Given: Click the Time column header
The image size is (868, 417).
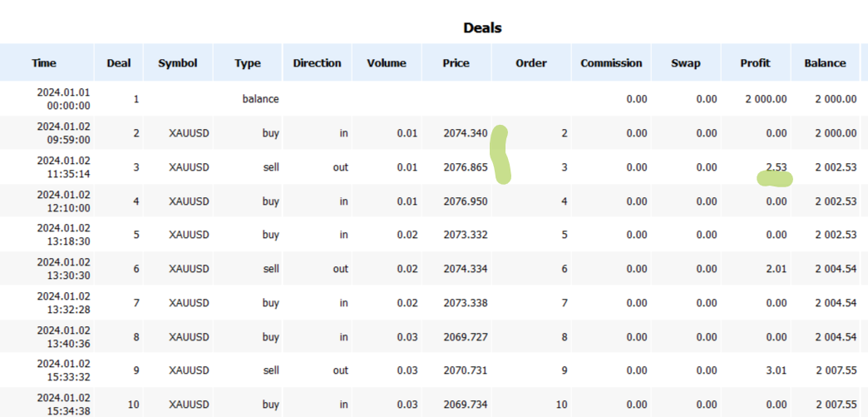Looking at the screenshot, I should 44,62.
